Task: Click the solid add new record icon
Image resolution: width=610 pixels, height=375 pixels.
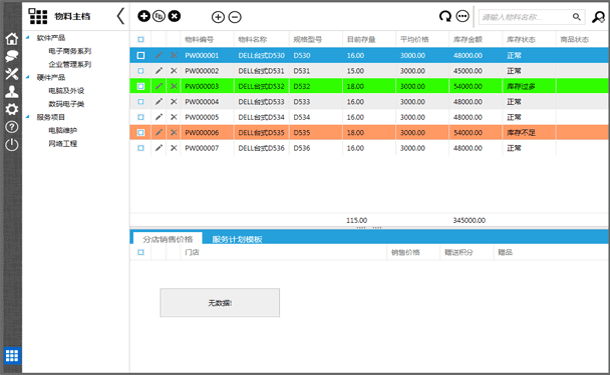Action: 144,16
